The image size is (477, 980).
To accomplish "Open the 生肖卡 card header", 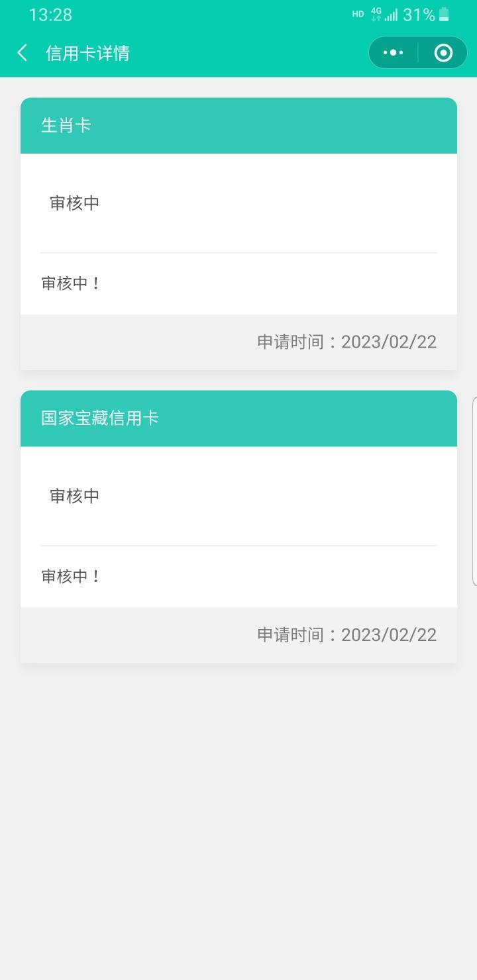I will pyautogui.click(x=238, y=126).
